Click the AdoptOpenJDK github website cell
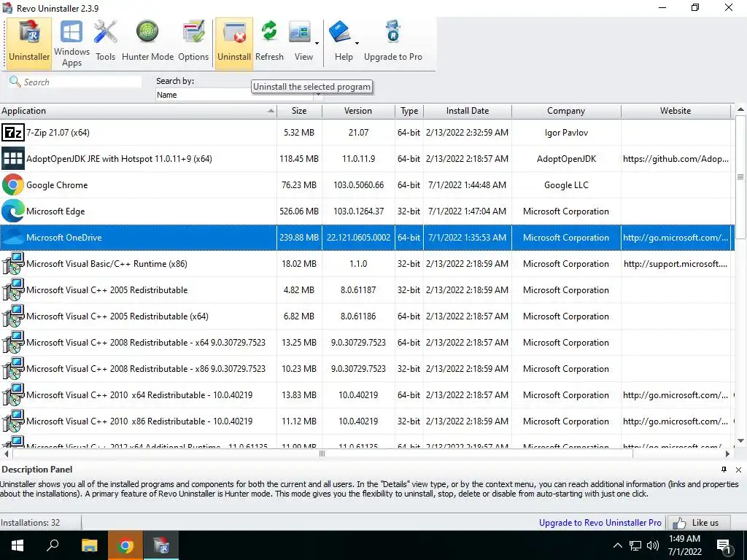 pyautogui.click(x=676, y=158)
